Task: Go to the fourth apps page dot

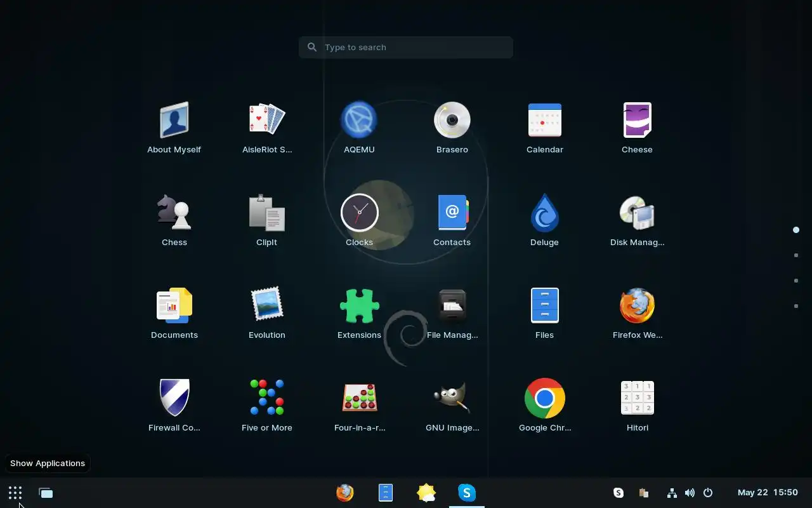Action: 796,306
